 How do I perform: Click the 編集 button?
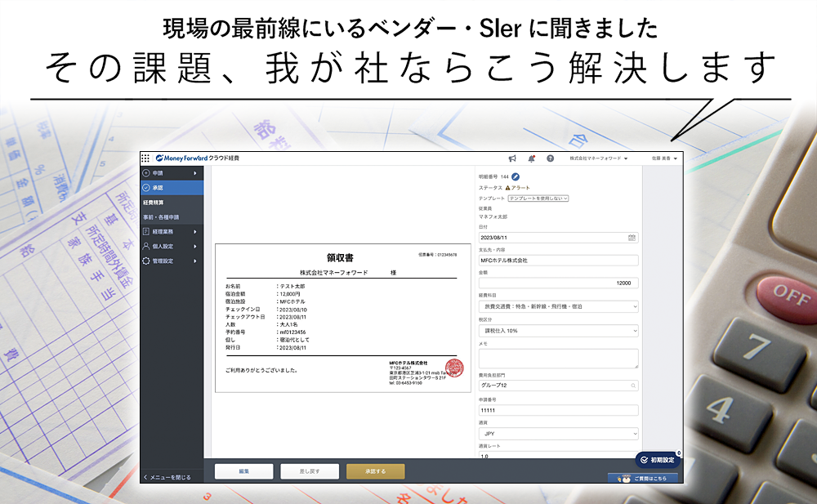click(244, 471)
